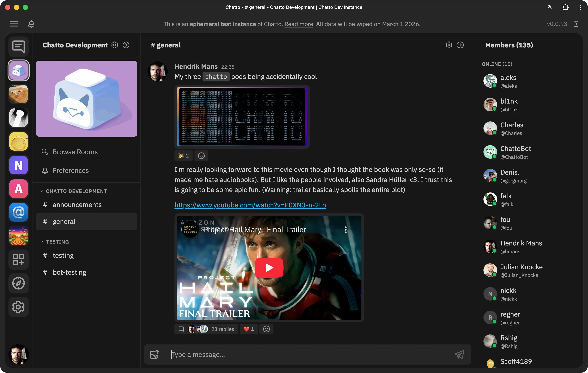Open the YouTube trailer URL link
The width and height of the screenshot is (588, 373).
pos(250,205)
